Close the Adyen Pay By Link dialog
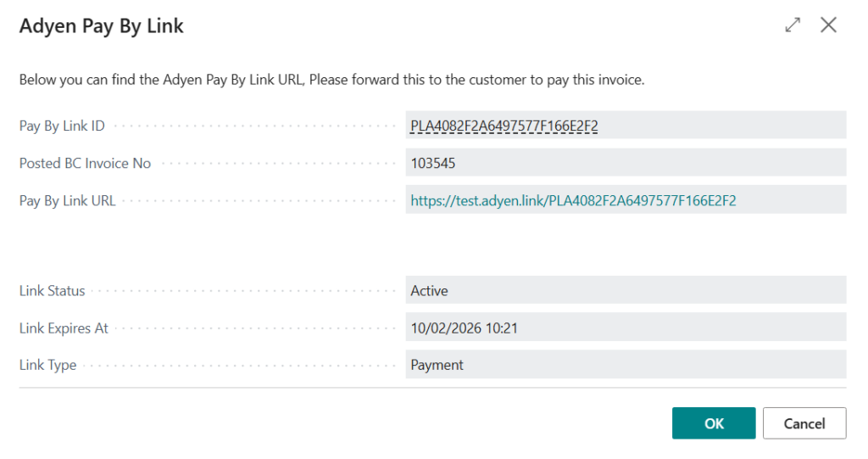This screenshot has height=459, width=868. [828, 25]
